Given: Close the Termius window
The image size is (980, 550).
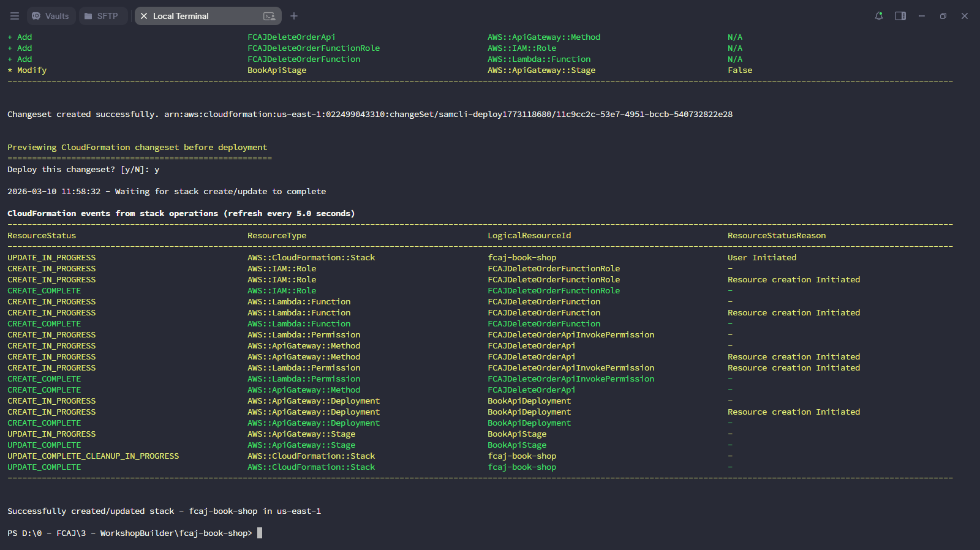Looking at the screenshot, I should (965, 16).
